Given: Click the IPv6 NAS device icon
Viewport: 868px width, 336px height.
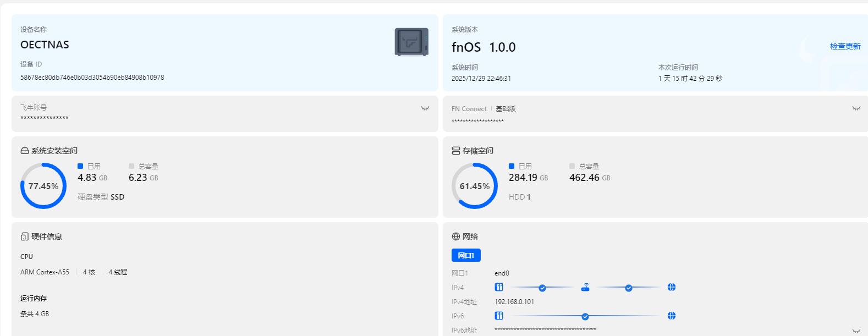Looking at the screenshot, I should tap(499, 316).
